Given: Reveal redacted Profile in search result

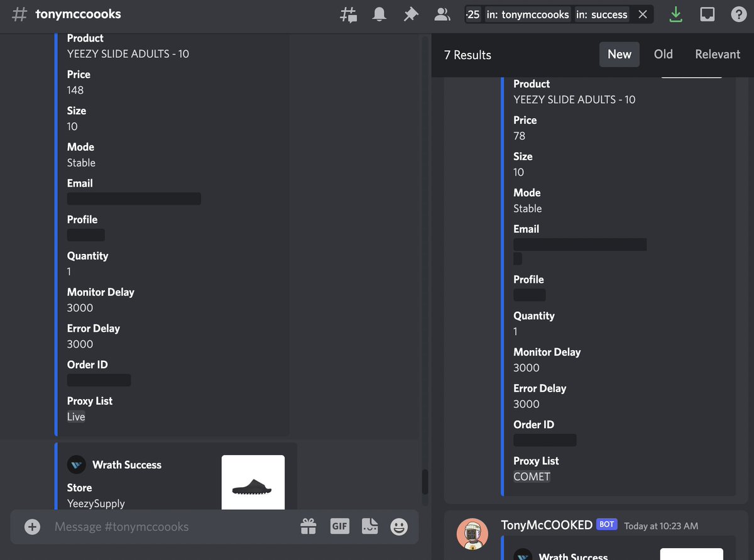Looking at the screenshot, I should (x=530, y=295).
